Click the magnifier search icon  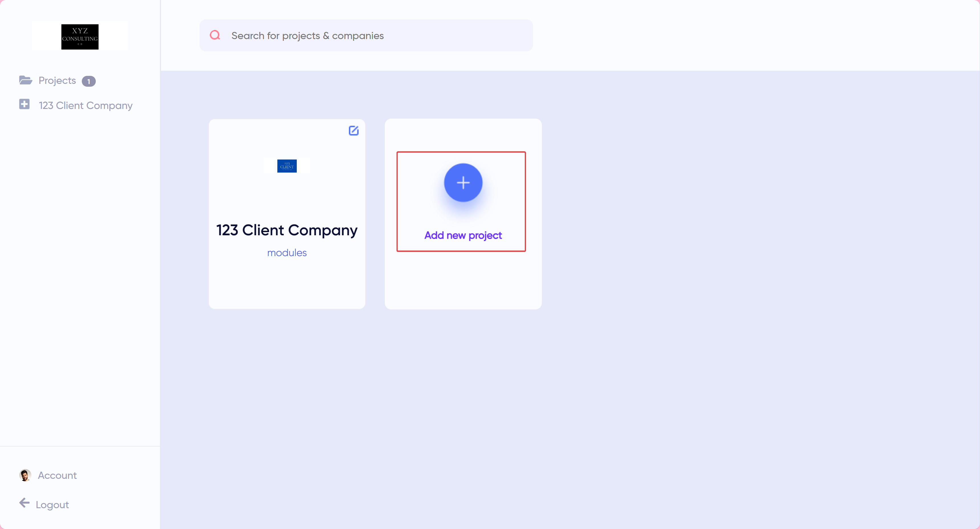click(x=215, y=35)
